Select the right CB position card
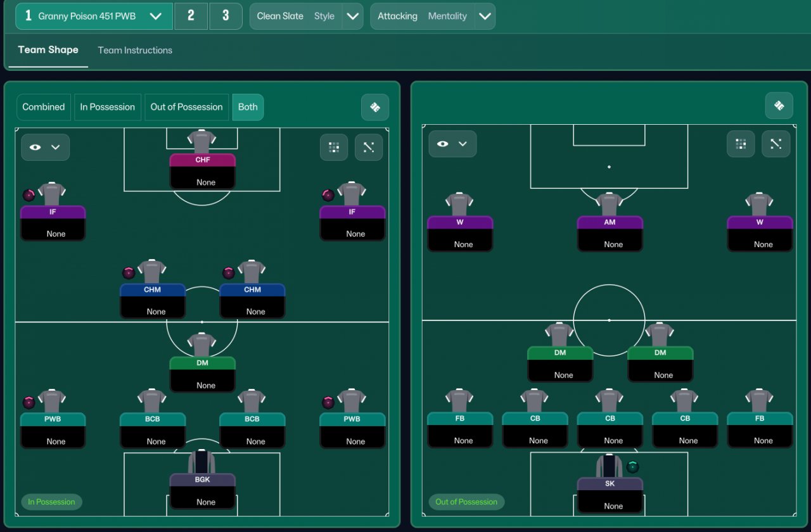The height and width of the screenshot is (532, 811). 685,430
